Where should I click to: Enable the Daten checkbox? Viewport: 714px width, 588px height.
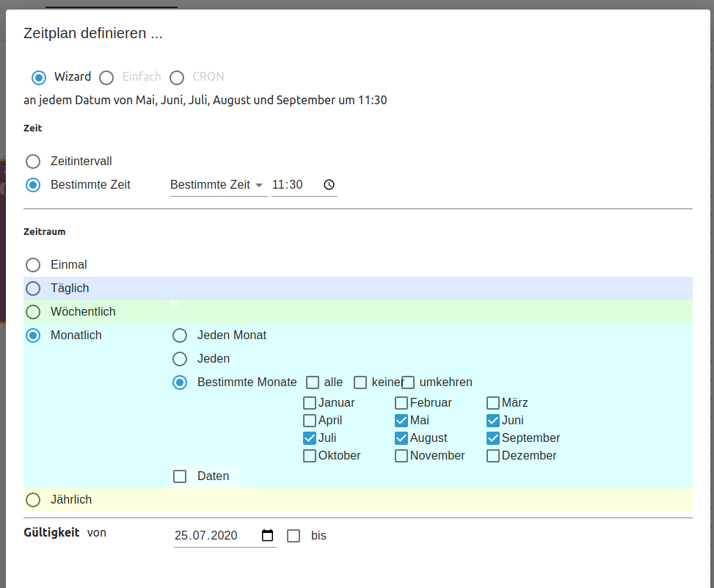pyautogui.click(x=180, y=476)
